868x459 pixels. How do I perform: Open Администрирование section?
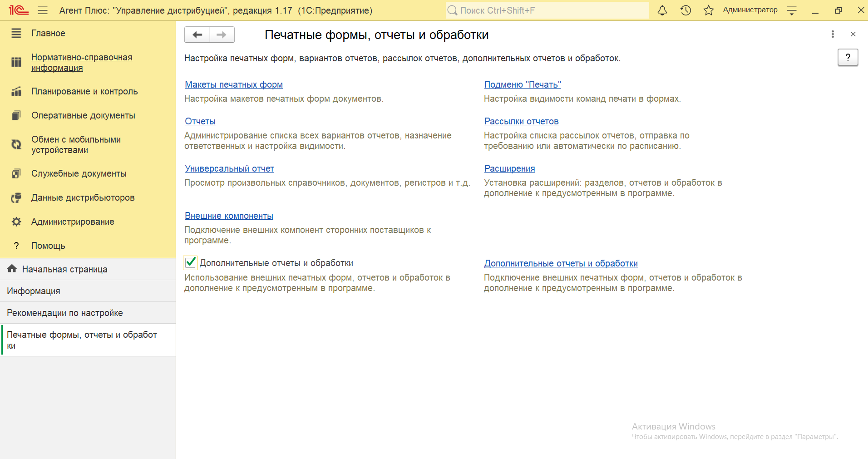coord(73,222)
